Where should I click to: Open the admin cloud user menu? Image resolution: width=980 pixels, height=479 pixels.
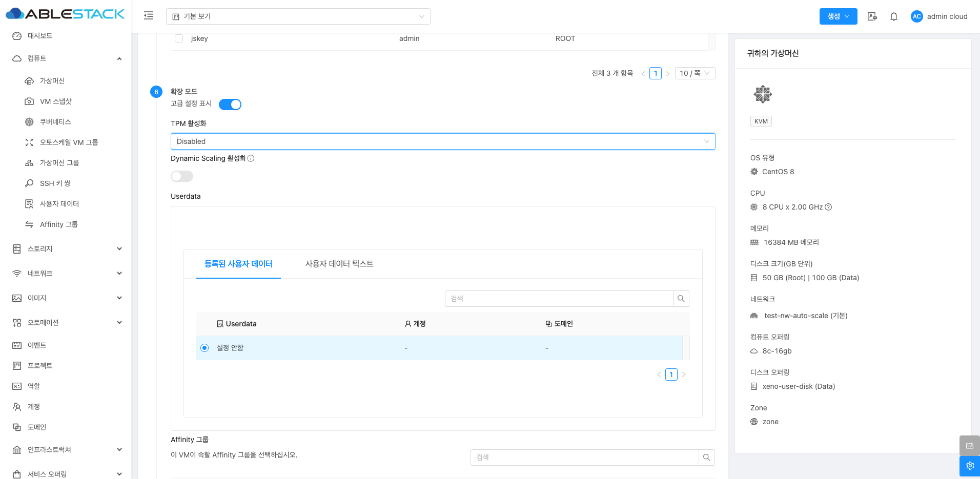[939, 16]
